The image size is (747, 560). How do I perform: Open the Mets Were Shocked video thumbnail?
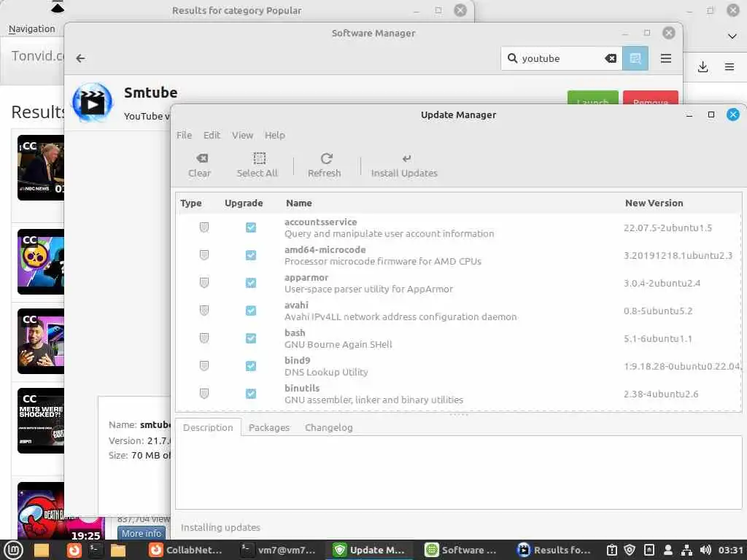tap(41, 421)
